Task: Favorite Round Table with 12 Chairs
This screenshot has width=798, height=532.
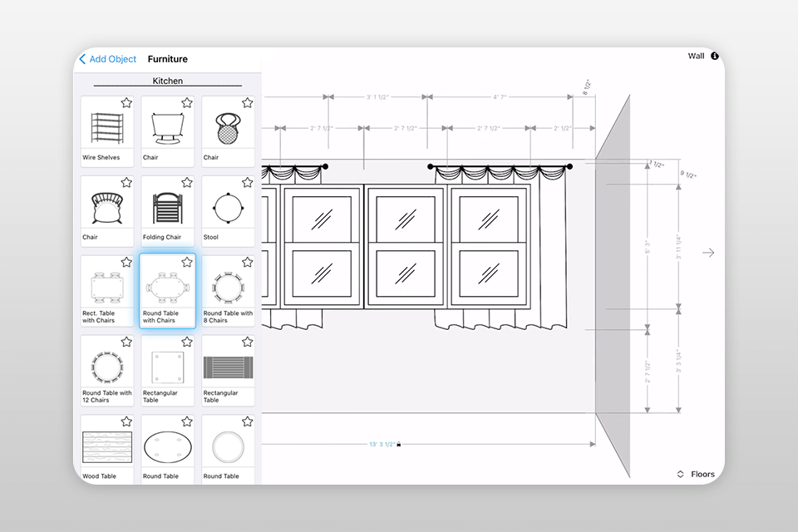Action: (126, 342)
